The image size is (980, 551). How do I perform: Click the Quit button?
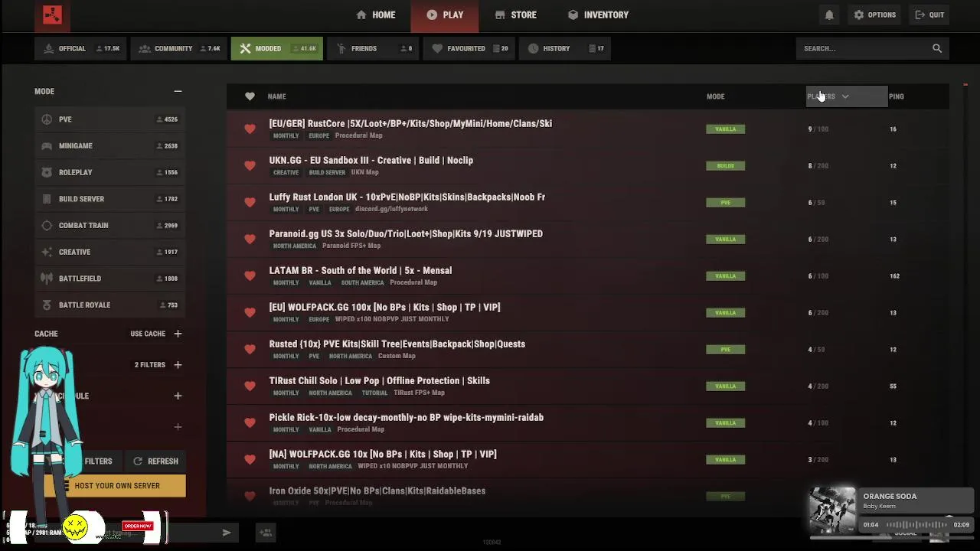pos(929,15)
